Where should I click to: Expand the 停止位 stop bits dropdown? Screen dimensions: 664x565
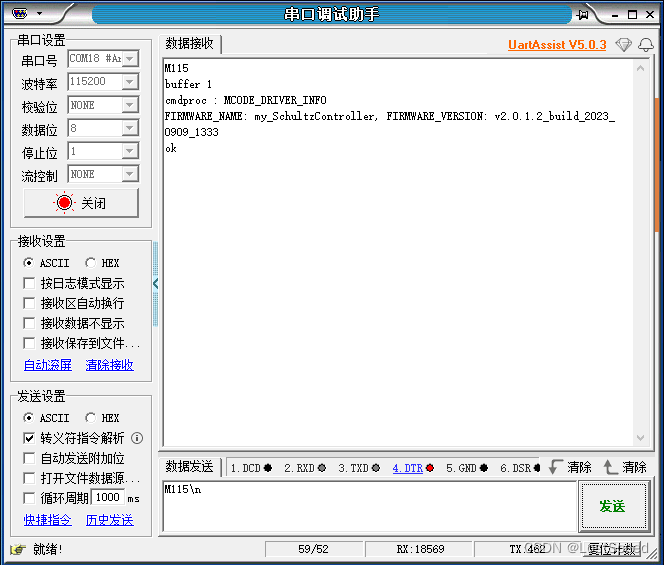coord(130,151)
